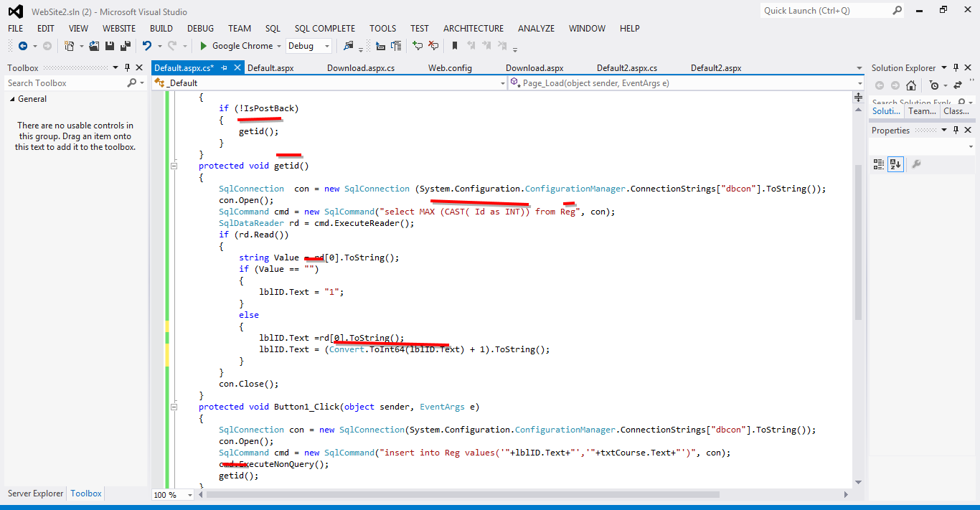Viewport: 980px width, 510px height.
Task: Click the Undo icon in toolbar
Action: tap(148, 45)
